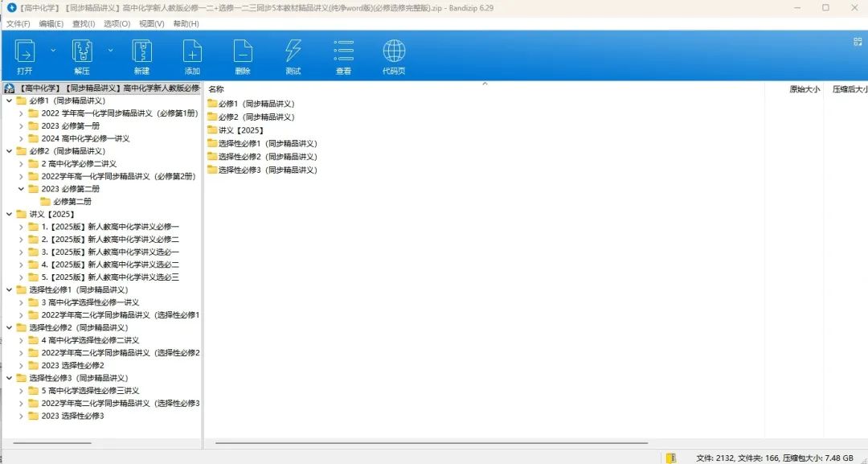The height and width of the screenshot is (464, 868).
Task: Select 2.【2025版】新人教高中化学讲义必修二 in tree
Action: coord(110,239)
